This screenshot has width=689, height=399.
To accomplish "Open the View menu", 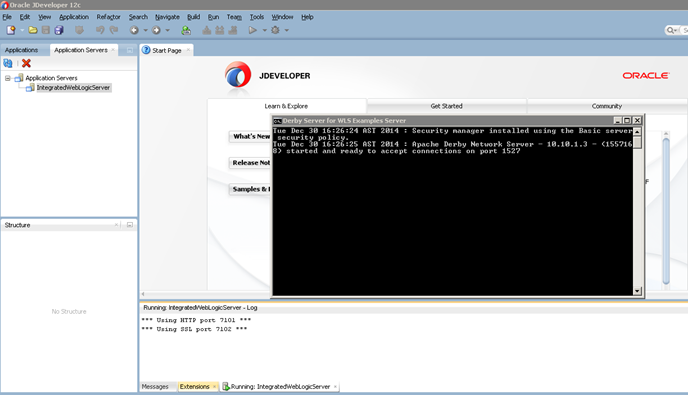I will coord(44,17).
